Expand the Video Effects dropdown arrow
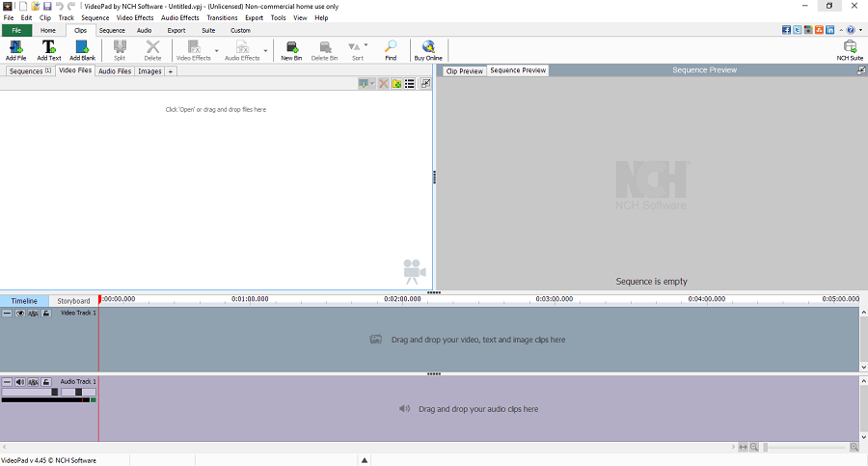This screenshot has height=466, width=868. [x=216, y=51]
